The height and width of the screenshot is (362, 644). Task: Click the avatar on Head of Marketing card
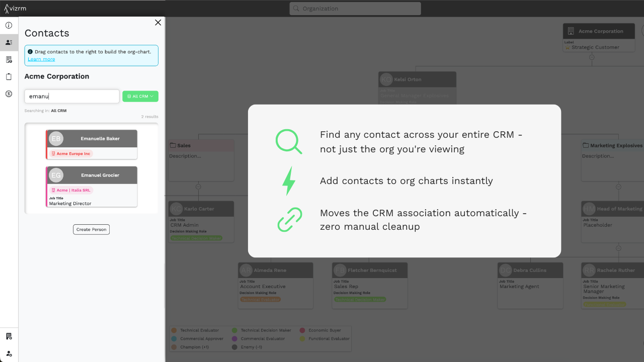click(589, 209)
